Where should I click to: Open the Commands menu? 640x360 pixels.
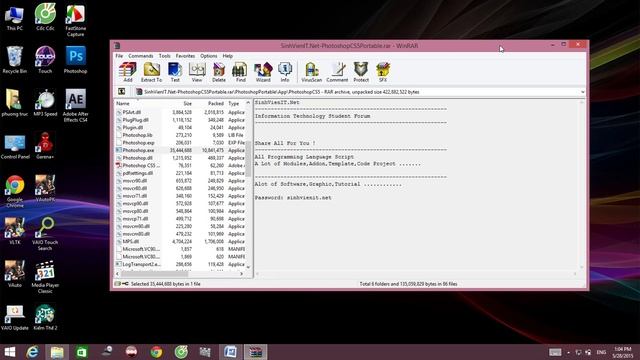click(x=141, y=56)
